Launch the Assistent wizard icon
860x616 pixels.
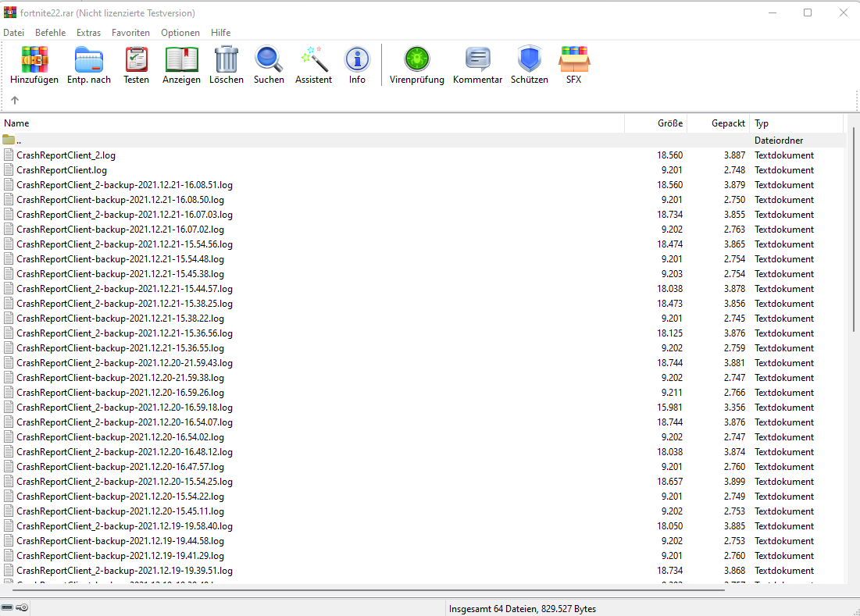314,59
